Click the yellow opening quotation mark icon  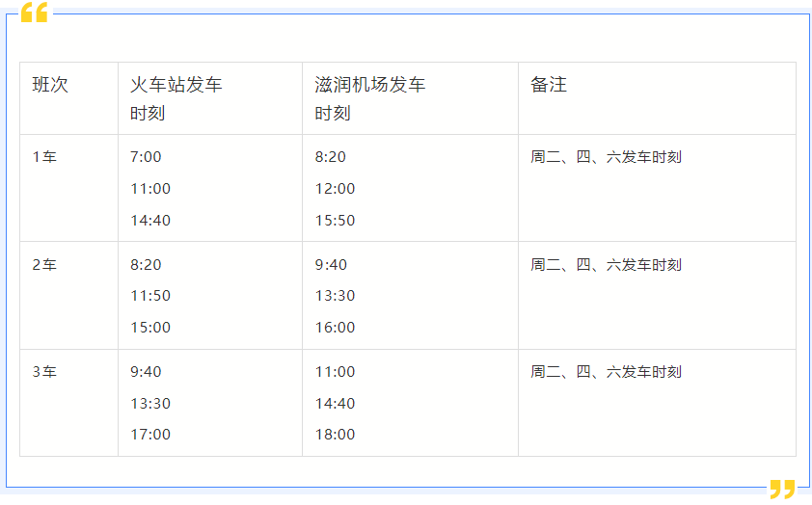point(34,13)
